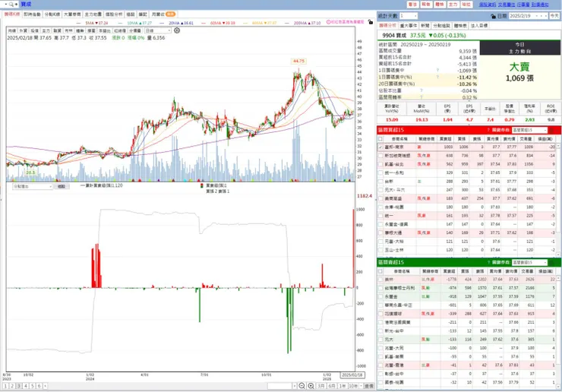Open the 月營收 tab
The height and width of the screenshot is (392, 562).
click(163, 14)
